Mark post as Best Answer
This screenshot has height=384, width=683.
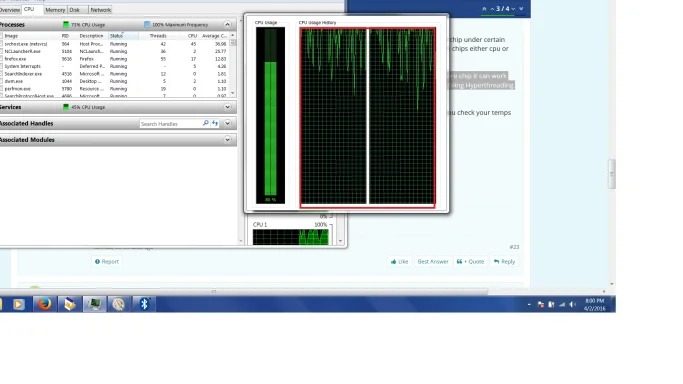433,262
